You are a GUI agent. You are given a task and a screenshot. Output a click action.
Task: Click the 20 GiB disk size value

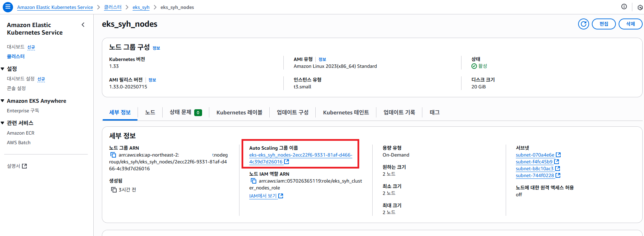479,87
